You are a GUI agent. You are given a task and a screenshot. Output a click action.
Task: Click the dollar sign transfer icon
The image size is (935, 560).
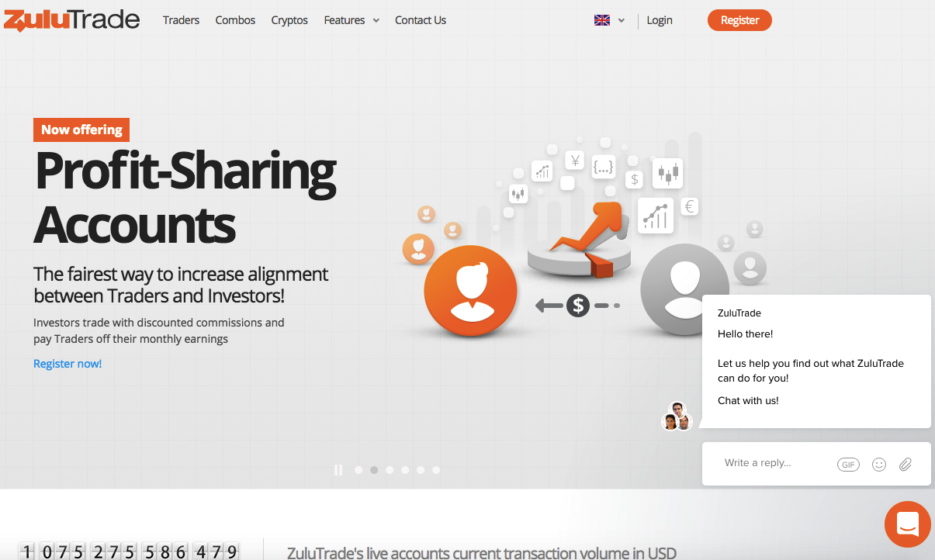point(577,306)
